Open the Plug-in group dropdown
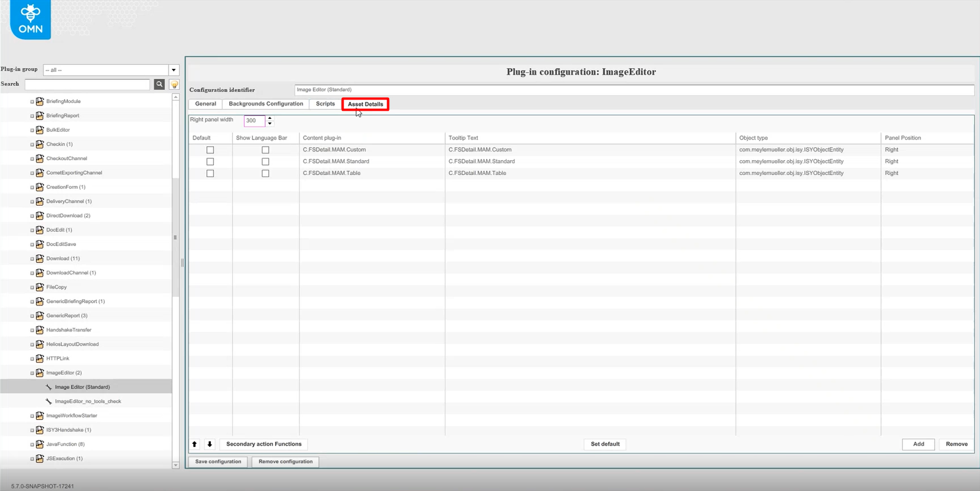 pos(174,70)
